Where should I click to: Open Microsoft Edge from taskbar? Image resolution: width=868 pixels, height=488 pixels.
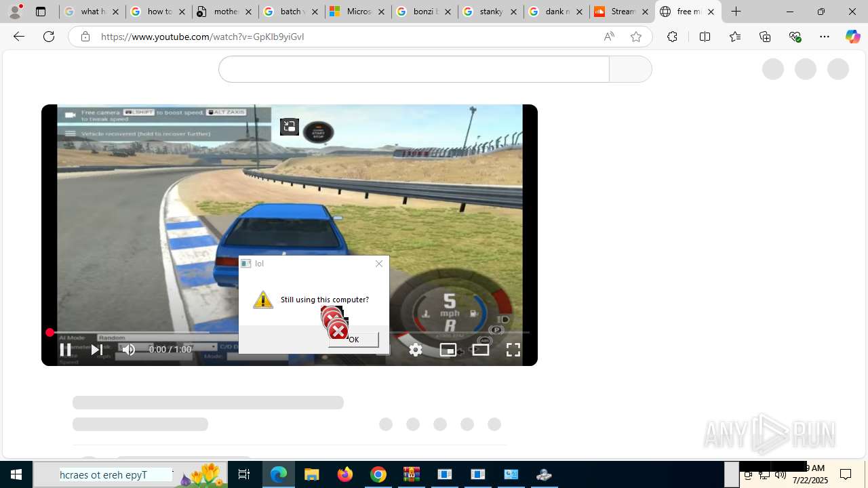pos(279,474)
